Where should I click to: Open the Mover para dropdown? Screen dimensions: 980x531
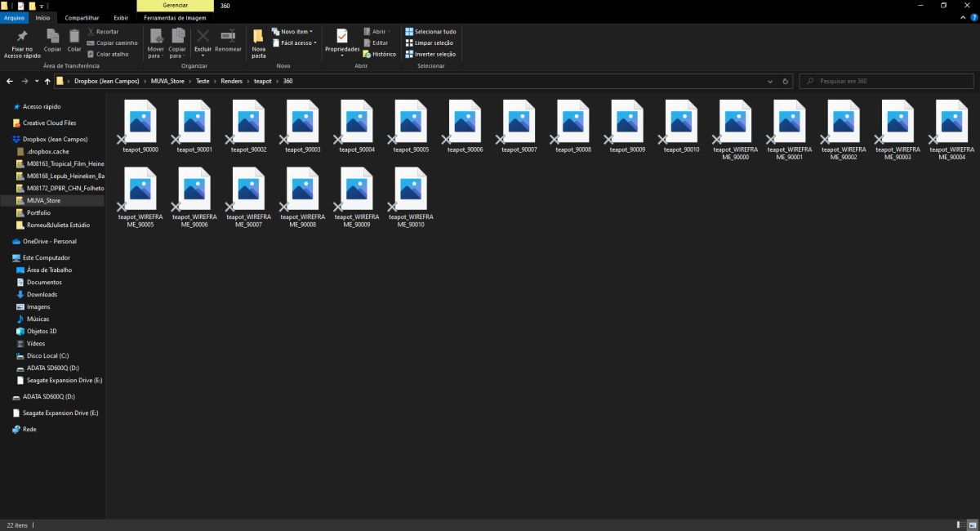155,43
